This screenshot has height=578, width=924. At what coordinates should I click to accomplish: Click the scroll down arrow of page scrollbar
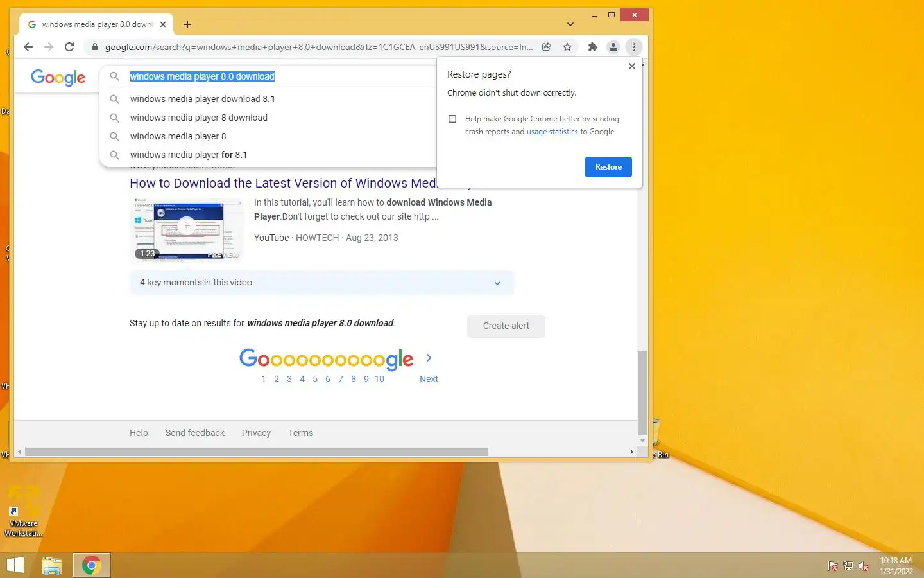tap(642, 441)
